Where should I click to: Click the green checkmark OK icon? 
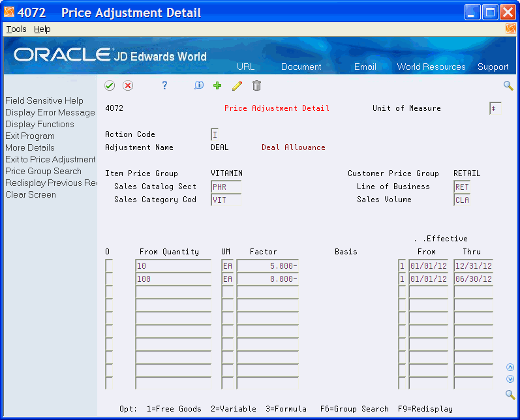pos(110,85)
